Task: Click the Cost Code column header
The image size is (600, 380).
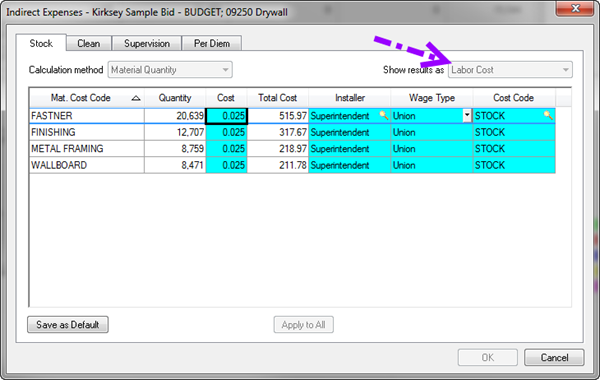Action: tap(514, 98)
